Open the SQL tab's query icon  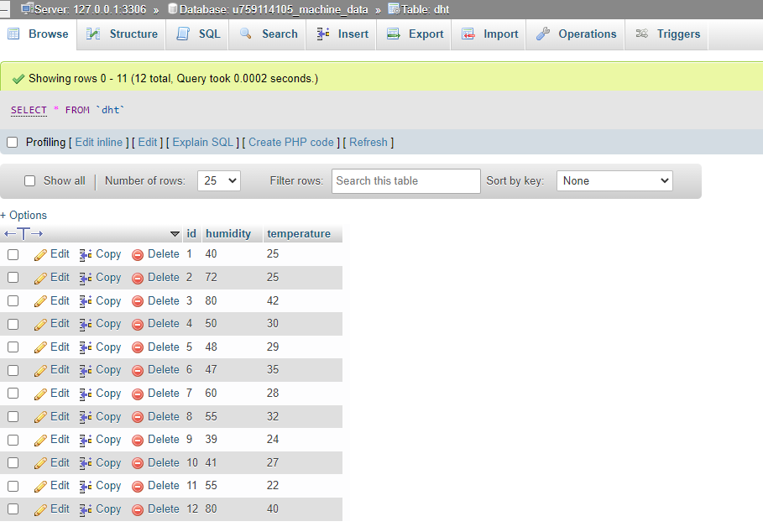pos(183,34)
